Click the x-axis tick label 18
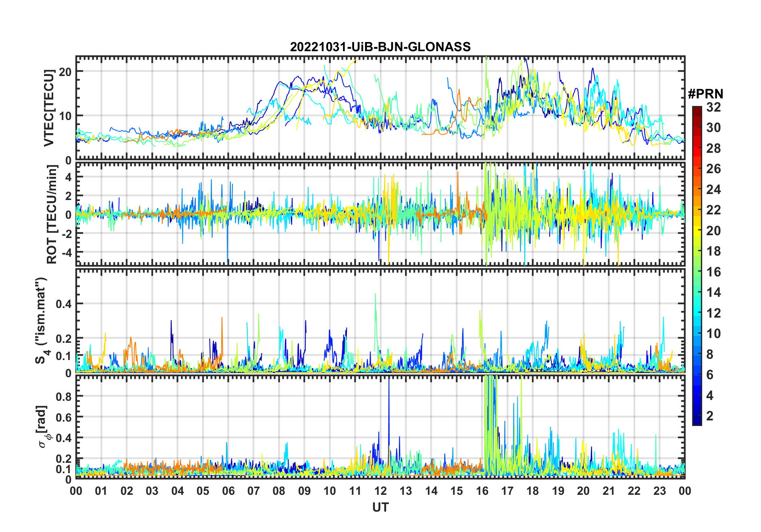This screenshot has width=761, height=532. click(x=533, y=491)
